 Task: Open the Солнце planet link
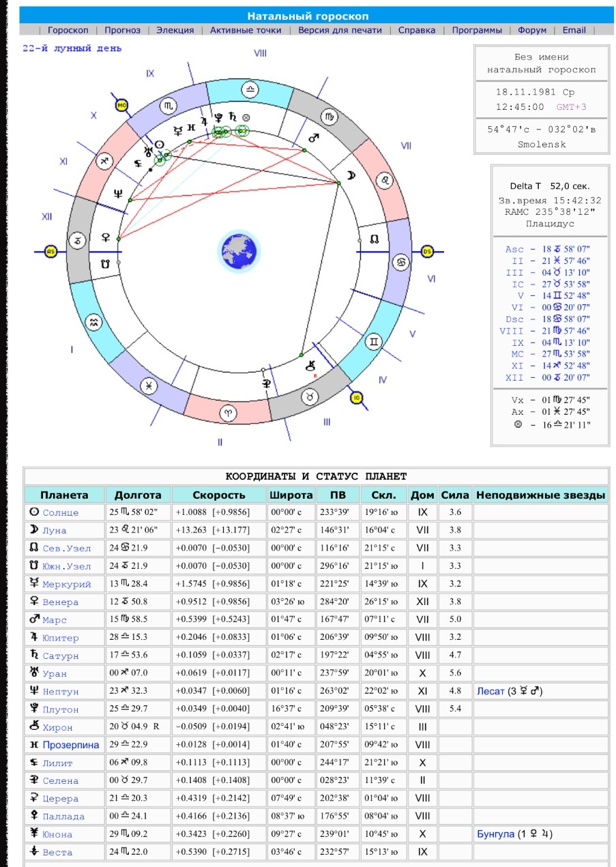(x=61, y=513)
